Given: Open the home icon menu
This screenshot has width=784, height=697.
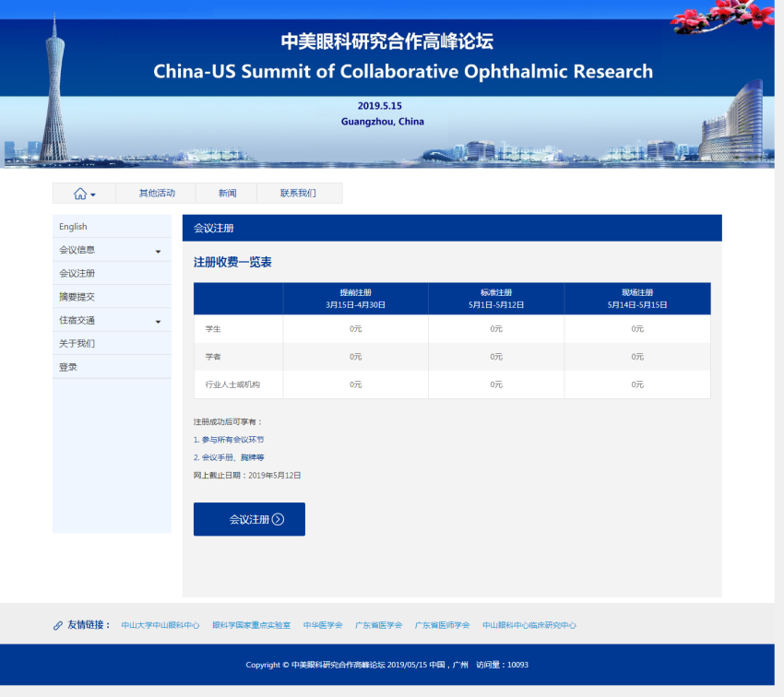Looking at the screenshot, I should [x=84, y=194].
